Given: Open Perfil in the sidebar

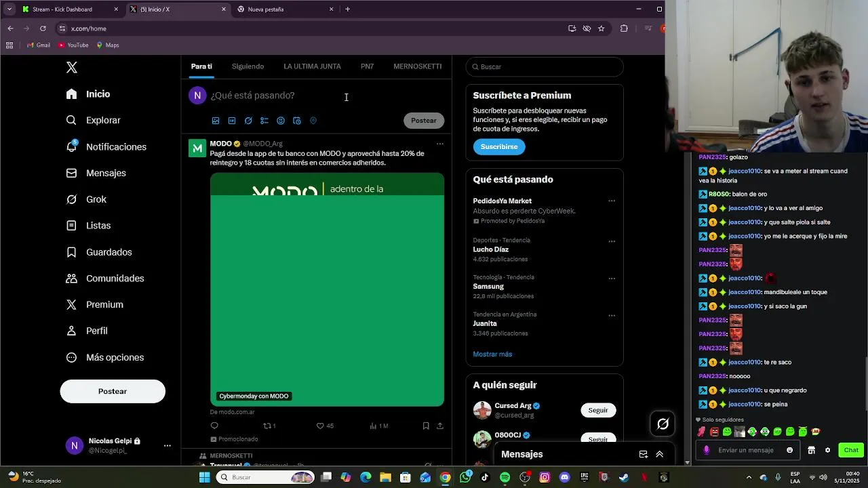Looking at the screenshot, I should point(87,331).
